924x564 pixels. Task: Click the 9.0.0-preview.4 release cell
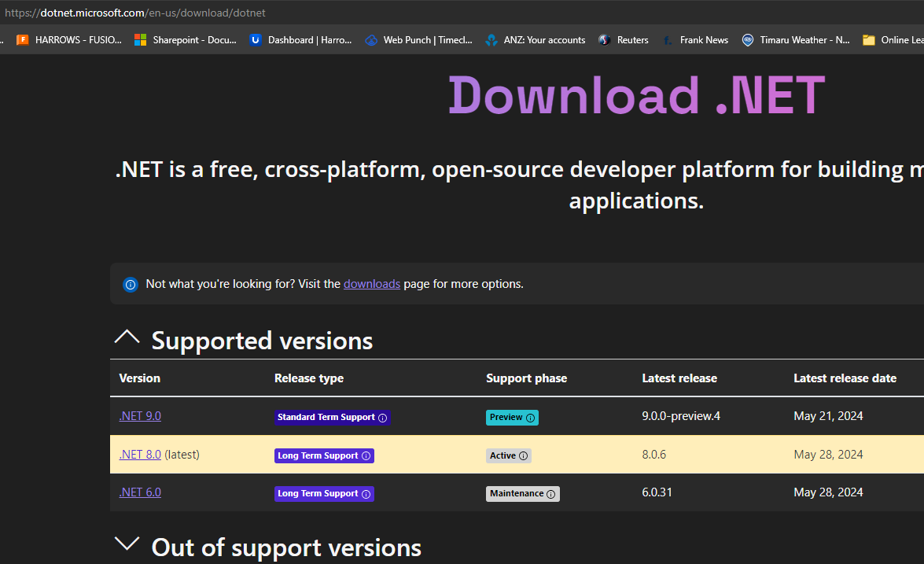tap(681, 416)
